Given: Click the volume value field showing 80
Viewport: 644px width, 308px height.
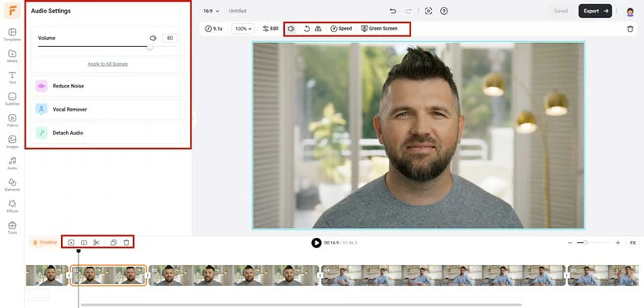Looking at the screenshot, I should click(169, 38).
